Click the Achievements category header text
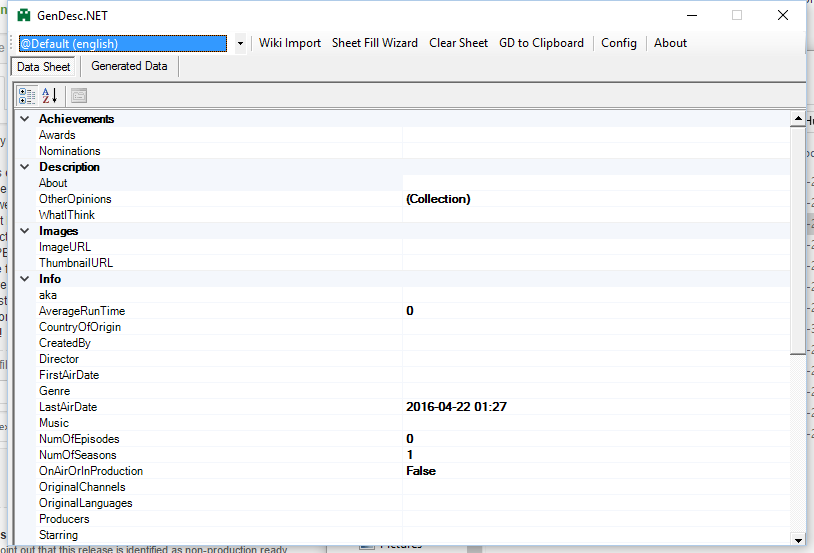This screenshot has height=553, width=814. [76, 119]
